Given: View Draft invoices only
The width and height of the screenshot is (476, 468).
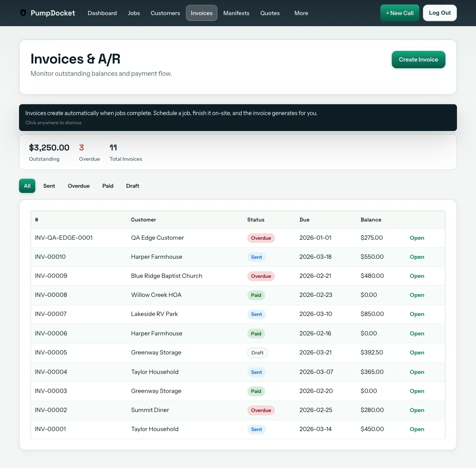Looking at the screenshot, I should click(x=132, y=186).
